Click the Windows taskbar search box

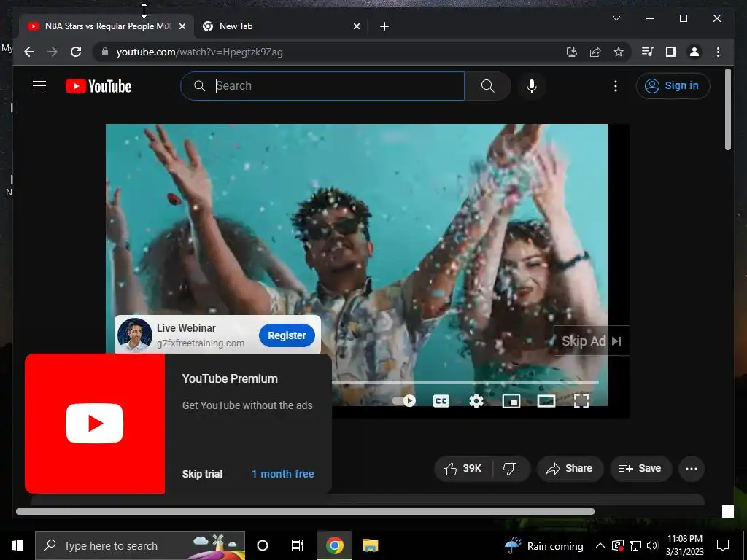140,545
